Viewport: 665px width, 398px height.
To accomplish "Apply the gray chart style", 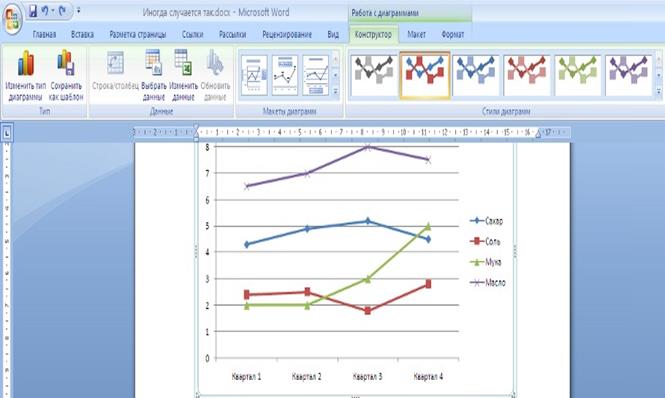I will point(374,75).
